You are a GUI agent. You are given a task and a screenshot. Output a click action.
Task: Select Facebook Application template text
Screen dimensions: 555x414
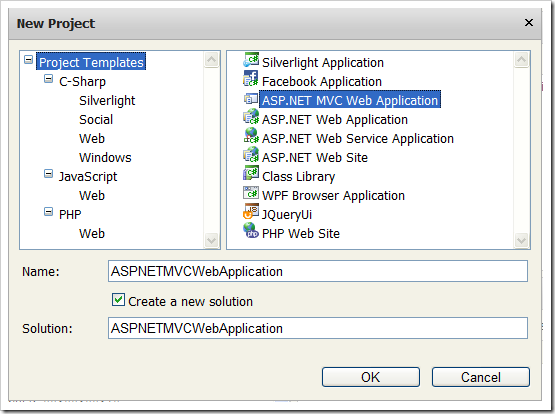322,82
